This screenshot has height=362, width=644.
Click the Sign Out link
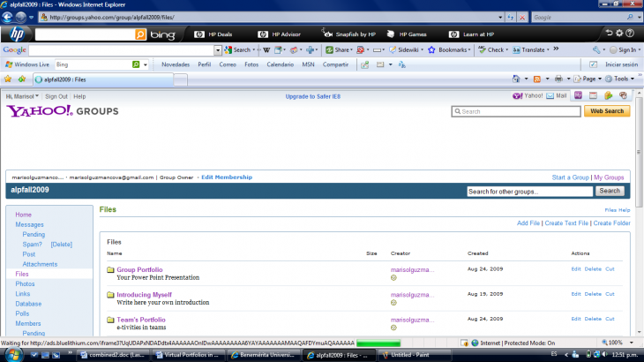coord(56,96)
